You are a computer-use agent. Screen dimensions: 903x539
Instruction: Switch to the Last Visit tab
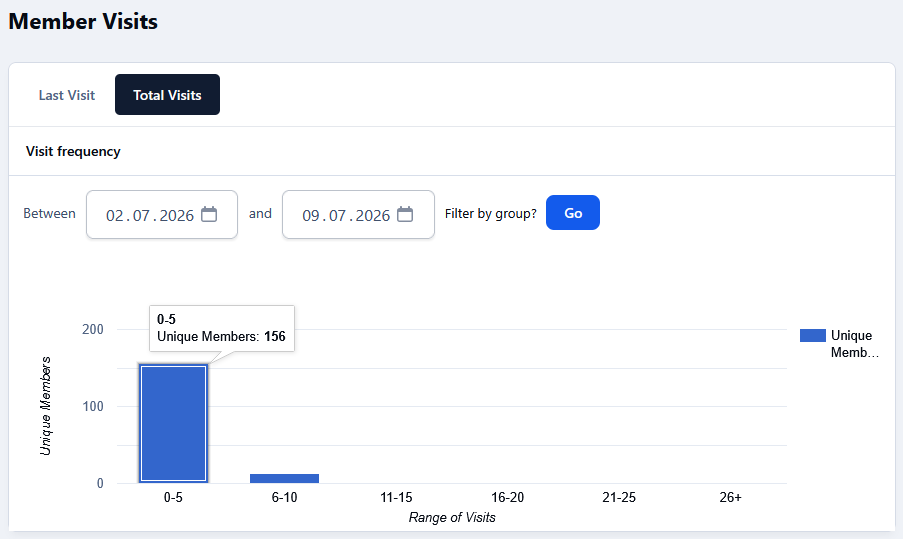[67, 95]
